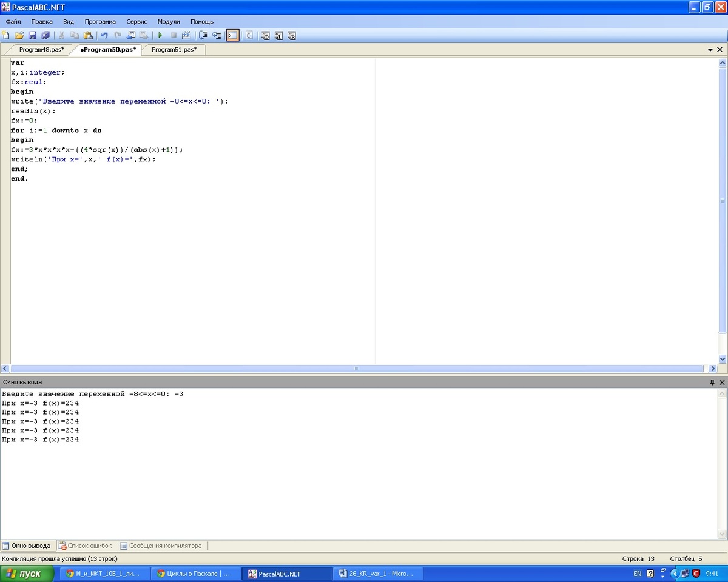The height and width of the screenshot is (582, 728).
Task: Click the toolbar icon labeled L
Action: [278, 35]
